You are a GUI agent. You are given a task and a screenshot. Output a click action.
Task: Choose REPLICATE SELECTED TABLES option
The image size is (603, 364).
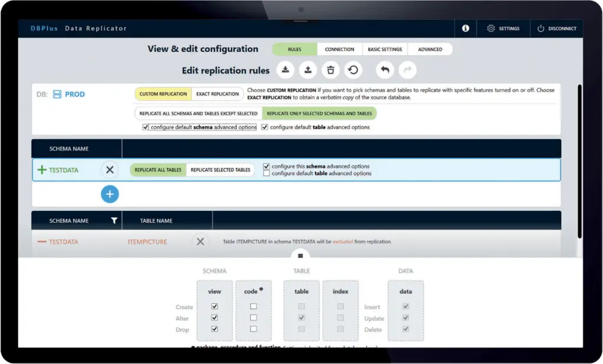(x=220, y=170)
